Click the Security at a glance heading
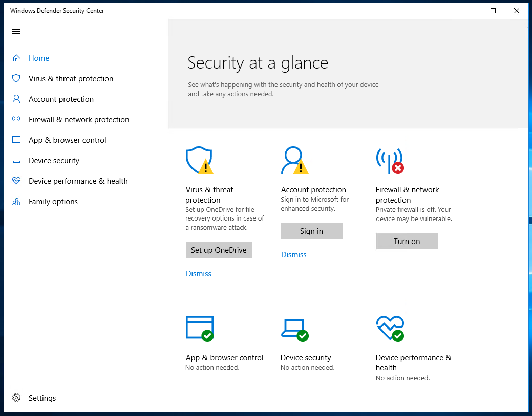The height and width of the screenshot is (416, 532). (258, 63)
